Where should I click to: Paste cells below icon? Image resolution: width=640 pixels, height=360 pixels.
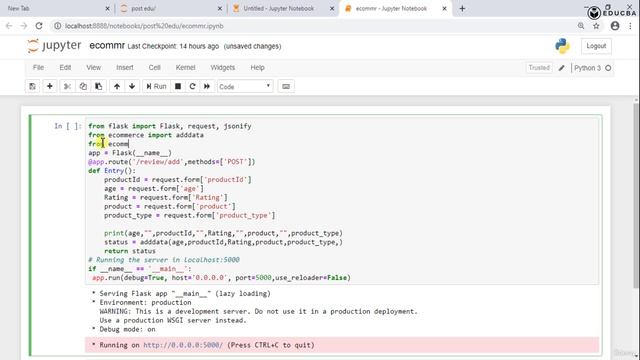99,87
